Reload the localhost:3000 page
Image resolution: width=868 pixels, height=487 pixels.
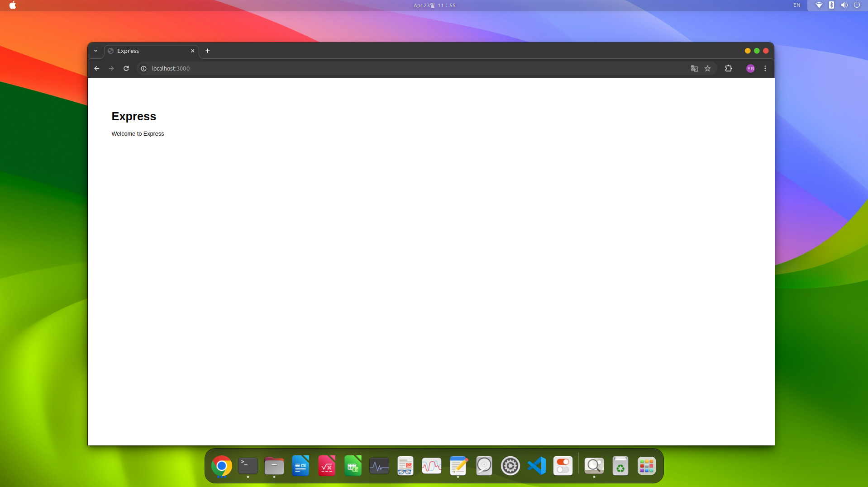click(x=126, y=68)
